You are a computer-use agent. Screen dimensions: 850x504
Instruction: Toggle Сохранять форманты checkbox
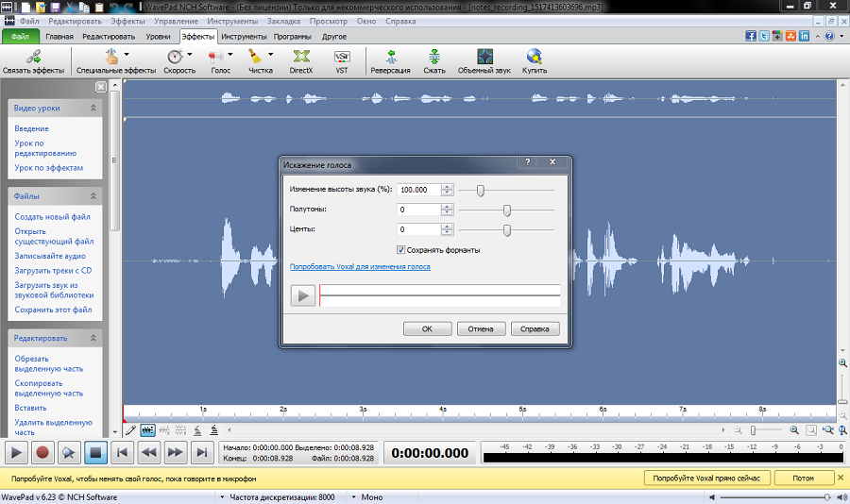coord(401,250)
